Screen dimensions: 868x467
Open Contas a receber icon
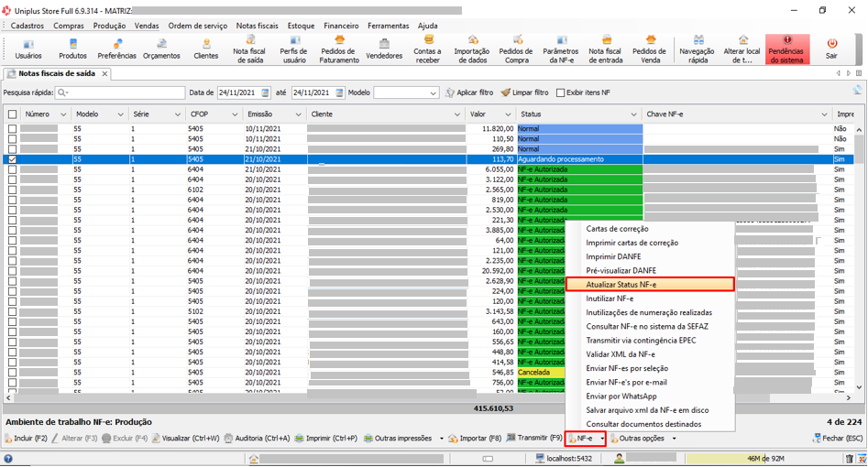[x=427, y=49]
